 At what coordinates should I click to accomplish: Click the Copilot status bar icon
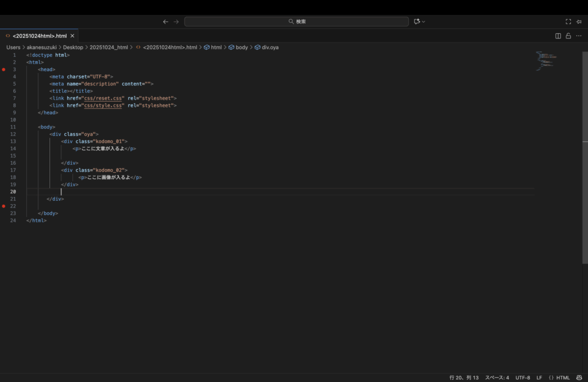[x=579, y=377]
